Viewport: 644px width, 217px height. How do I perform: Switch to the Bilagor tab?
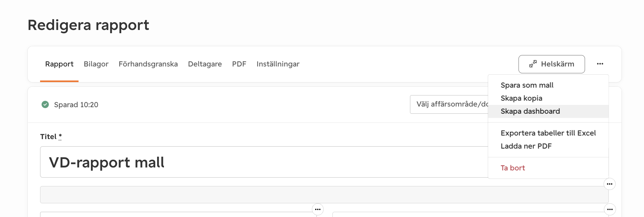point(96,64)
